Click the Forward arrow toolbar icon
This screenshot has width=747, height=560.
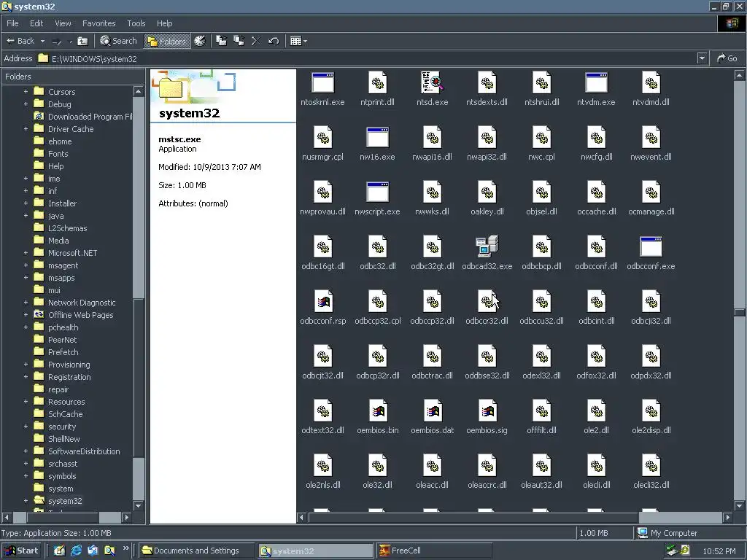click(x=57, y=42)
